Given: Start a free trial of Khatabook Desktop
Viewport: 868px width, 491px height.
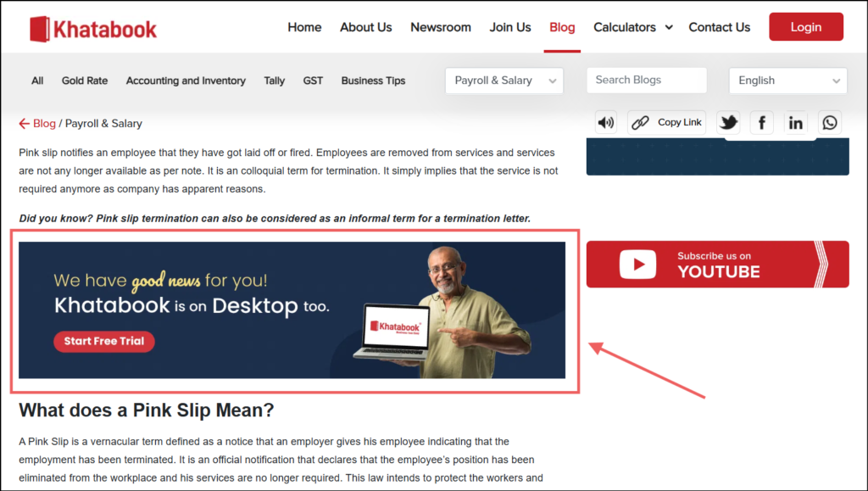Looking at the screenshot, I should pos(103,341).
